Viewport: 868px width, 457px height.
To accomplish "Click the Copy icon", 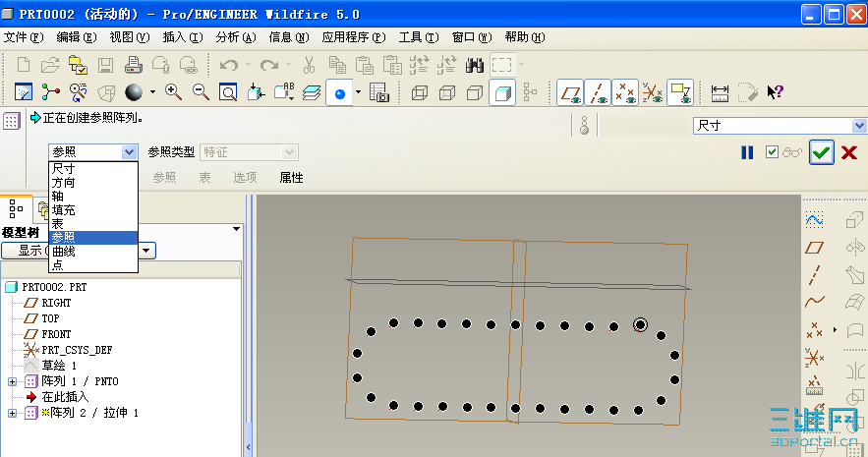I will coord(336,65).
